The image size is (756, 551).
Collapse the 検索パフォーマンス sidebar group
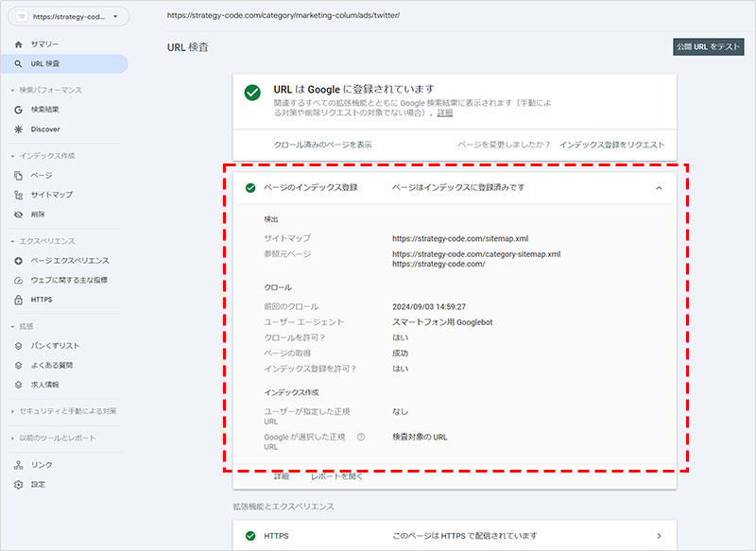coord(11,90)
